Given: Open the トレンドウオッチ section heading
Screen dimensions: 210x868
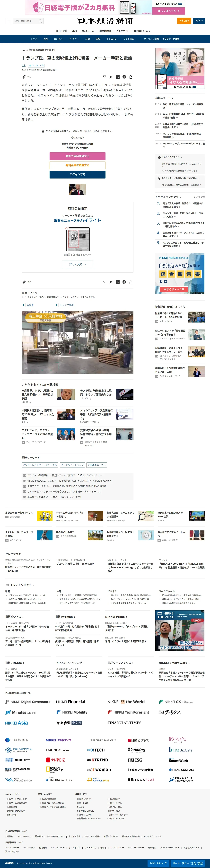Looking at the screenshot, I should 22,585.
